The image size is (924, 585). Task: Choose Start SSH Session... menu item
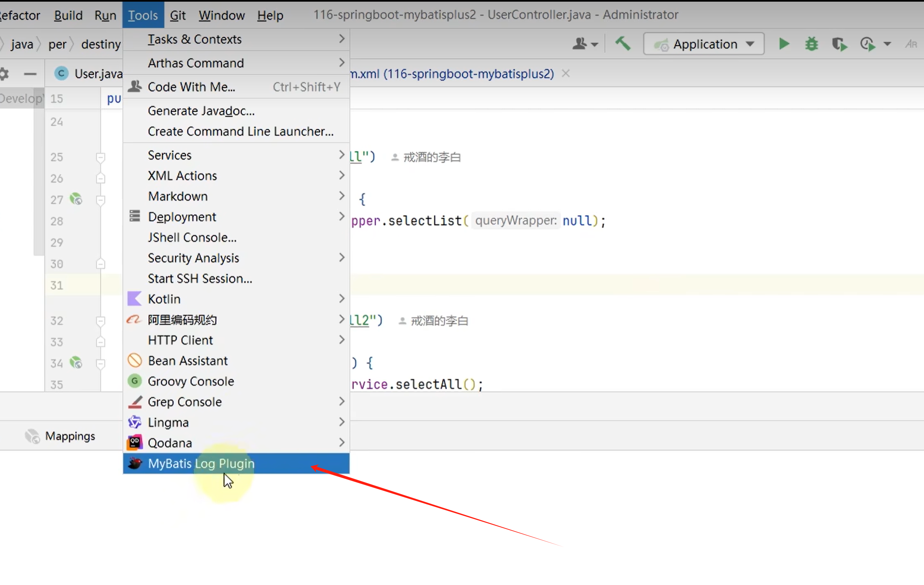pos(236,278)
